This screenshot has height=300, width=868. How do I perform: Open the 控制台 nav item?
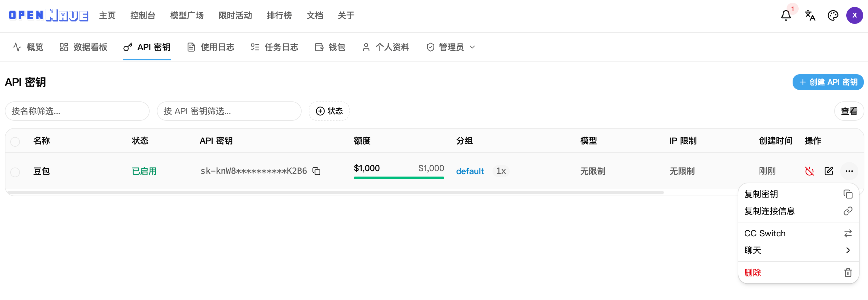point(143,15)
